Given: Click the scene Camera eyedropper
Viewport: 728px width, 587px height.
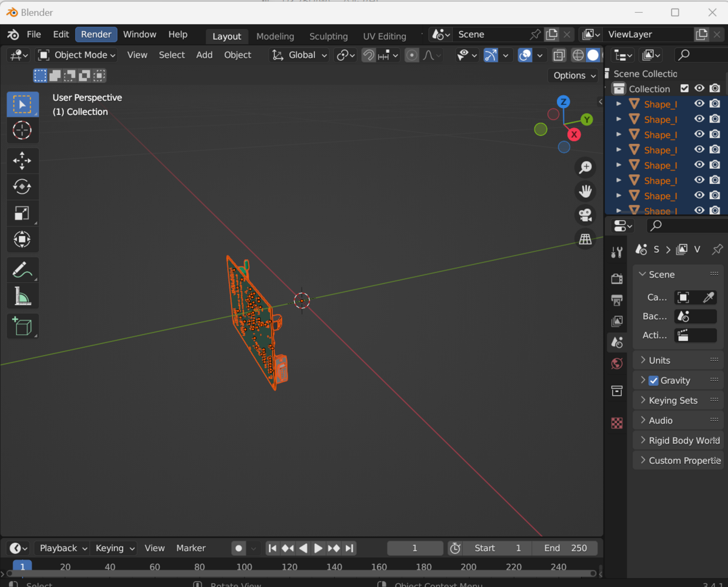Looking at the screenshot, I should (x=709, y=297).
